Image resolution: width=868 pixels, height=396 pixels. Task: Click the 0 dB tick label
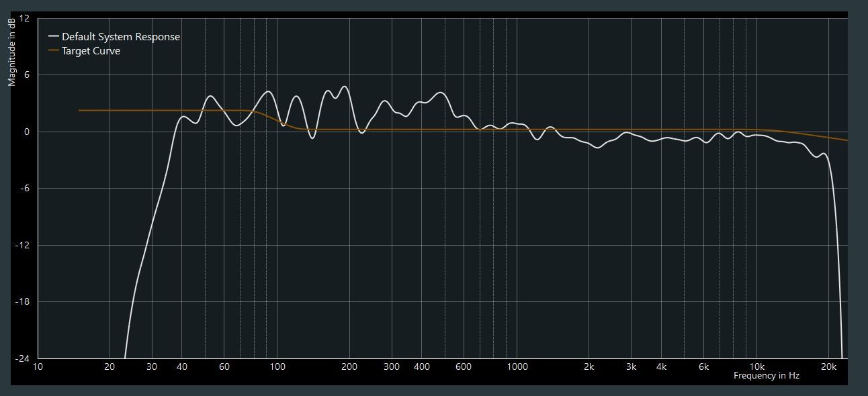coord(27,132)
